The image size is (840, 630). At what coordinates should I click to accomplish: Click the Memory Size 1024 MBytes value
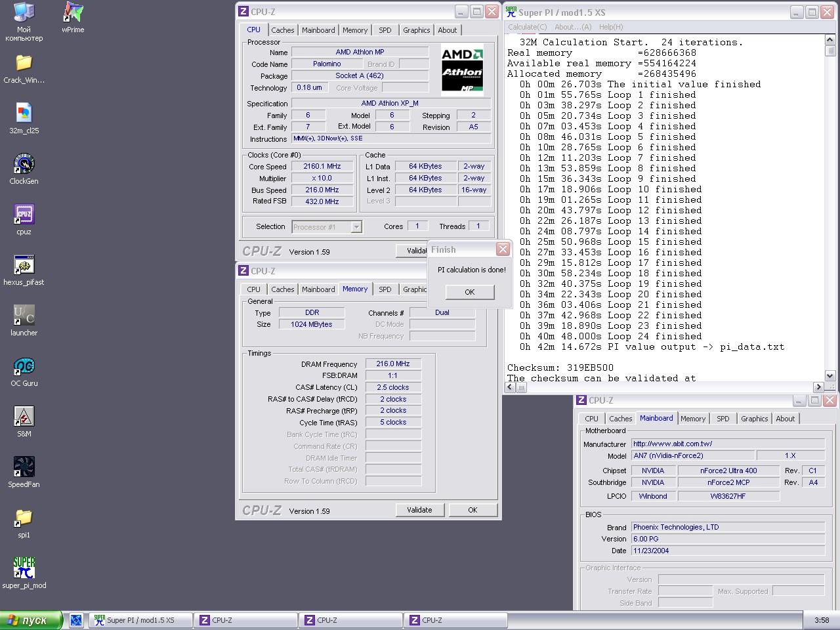(311, 324)
